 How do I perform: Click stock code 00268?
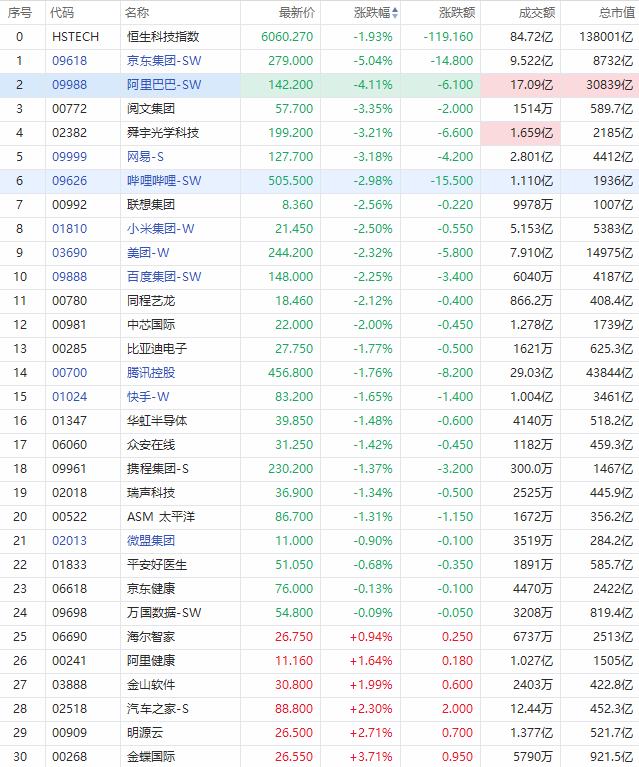click(x=69, y=756)
